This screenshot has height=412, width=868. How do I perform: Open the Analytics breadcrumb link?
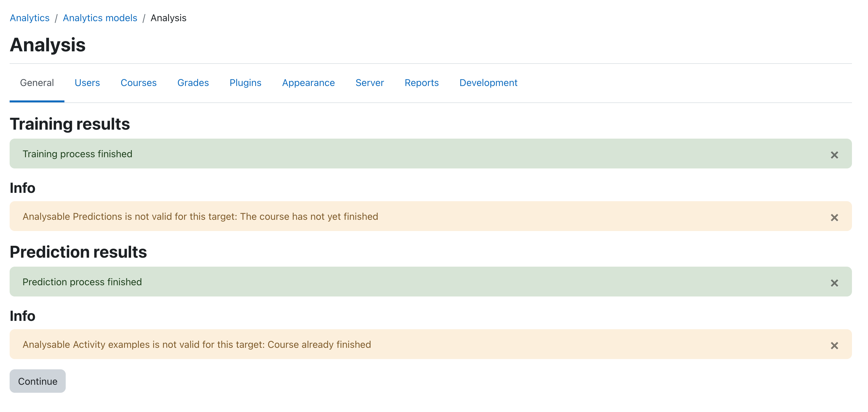(30, 18)
